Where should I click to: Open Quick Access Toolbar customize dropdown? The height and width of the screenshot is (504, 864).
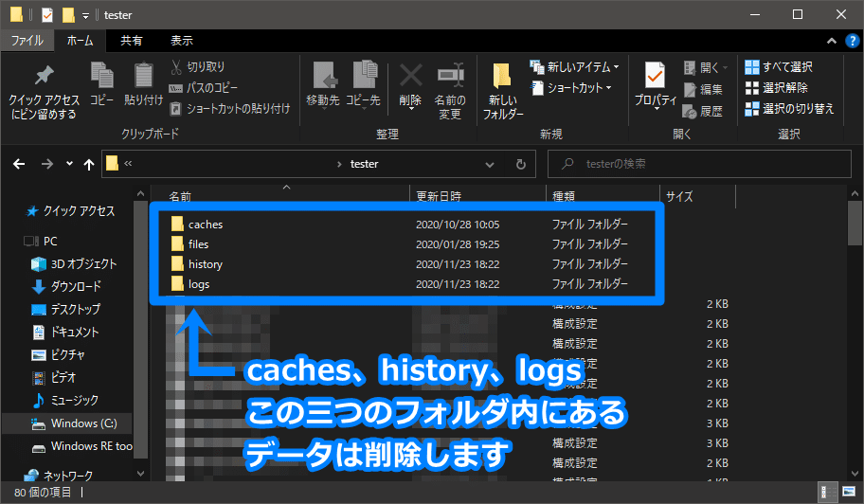coord(85,15)
